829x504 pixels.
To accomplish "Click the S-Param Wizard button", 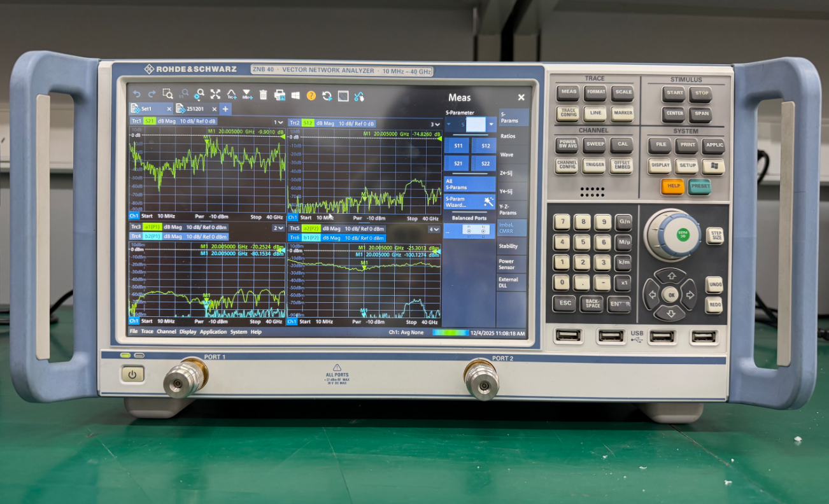I will (469, 202).
